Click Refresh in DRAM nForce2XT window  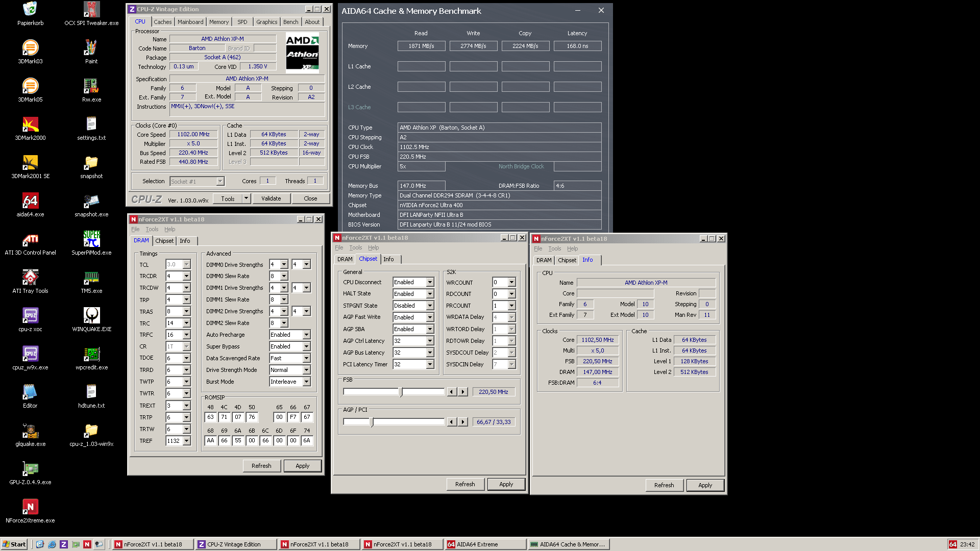pos(261,466)
